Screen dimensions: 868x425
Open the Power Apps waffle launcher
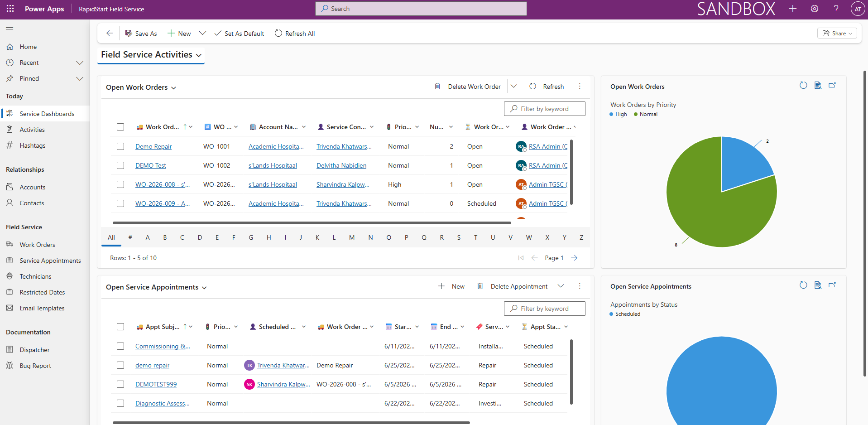[10, 9]
